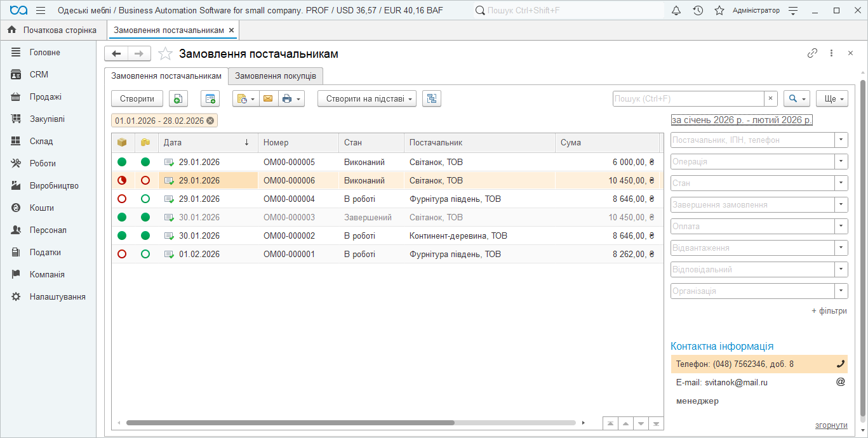Click the horizontal table scrollbar
This screenshot has width=868, height=438.
coord(290,423)
